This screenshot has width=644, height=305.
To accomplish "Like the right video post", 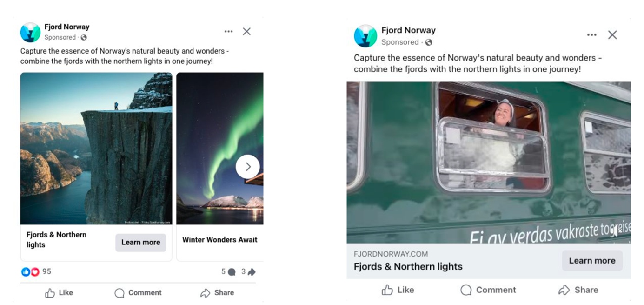I will [398, 290].
